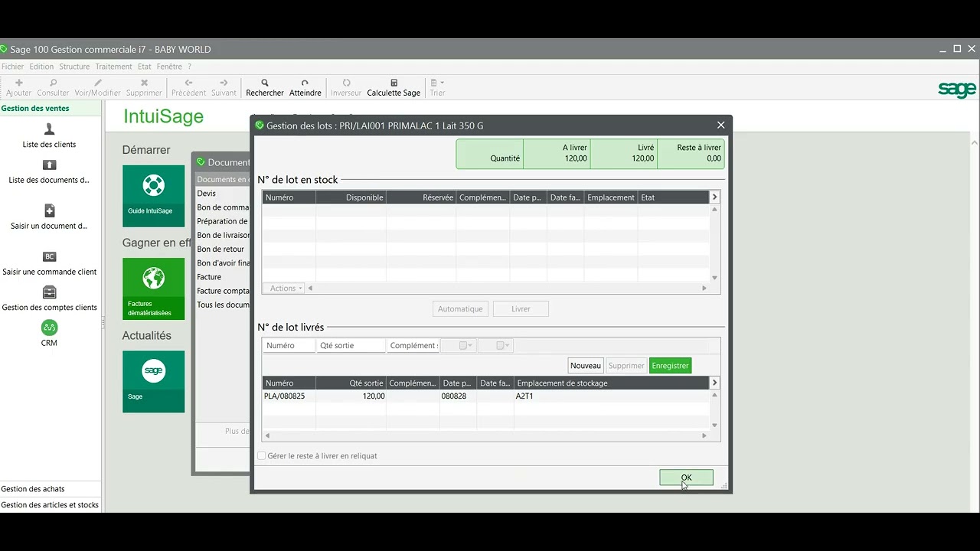
Task: Click the Complément input field
Action: pos(413,346)
